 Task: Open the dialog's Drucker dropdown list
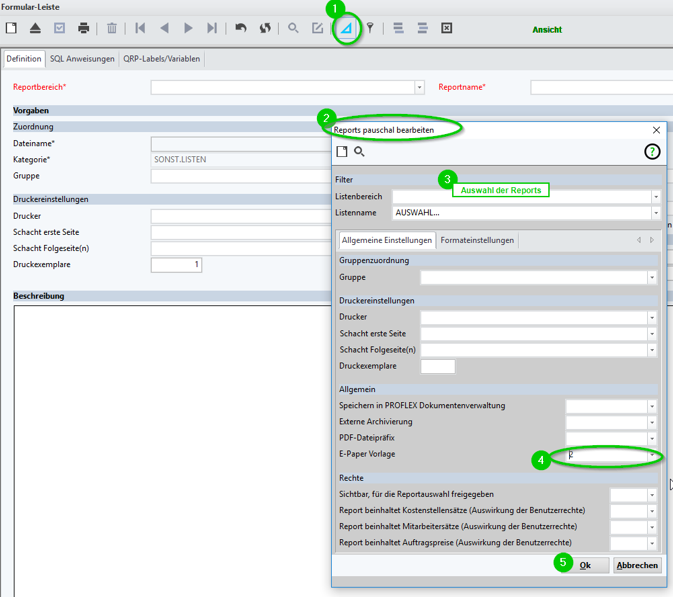click(x=652, y=318)
